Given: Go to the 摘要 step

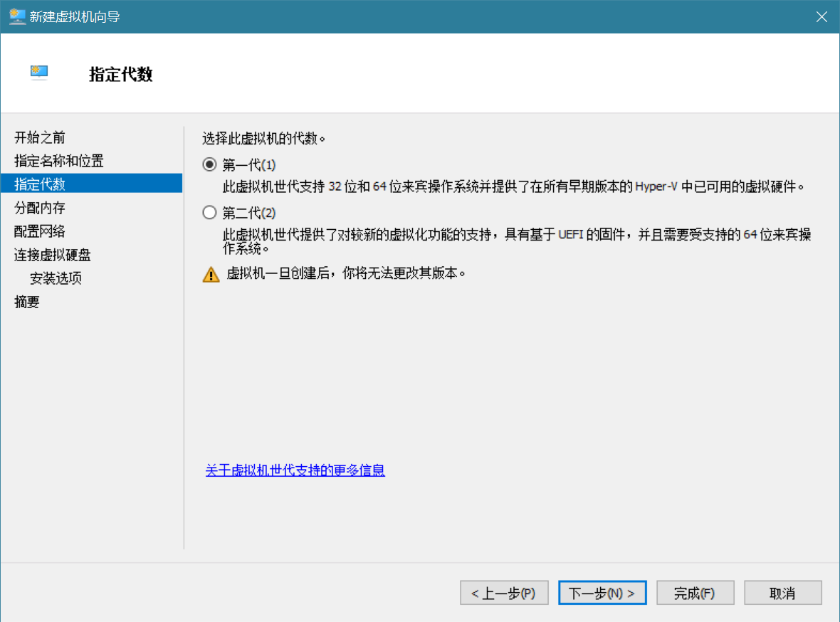Looking at the screenshot, I should pos(27,302).
